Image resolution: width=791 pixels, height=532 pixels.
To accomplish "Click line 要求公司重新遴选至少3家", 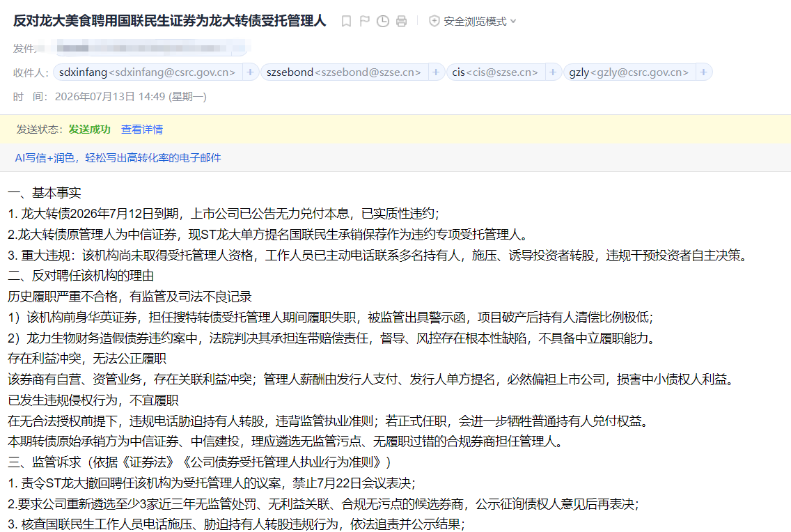I will [x=323, y=503].
